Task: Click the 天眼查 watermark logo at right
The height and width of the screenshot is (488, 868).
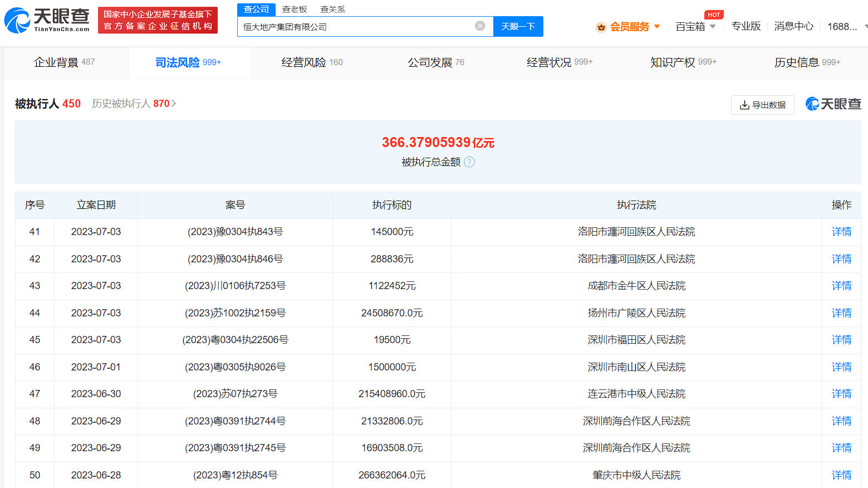Action: pyautogui.click(x=833, y=104)
